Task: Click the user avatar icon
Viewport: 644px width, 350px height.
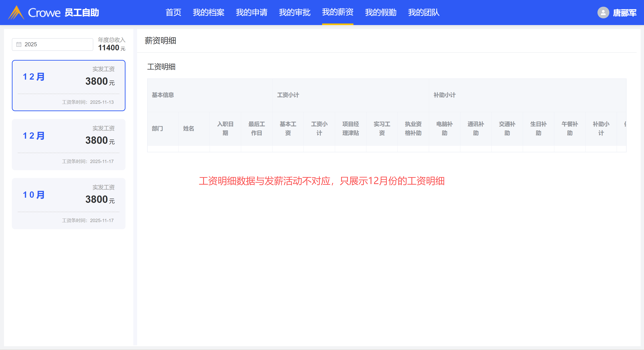Action: [x=603, y=13]
